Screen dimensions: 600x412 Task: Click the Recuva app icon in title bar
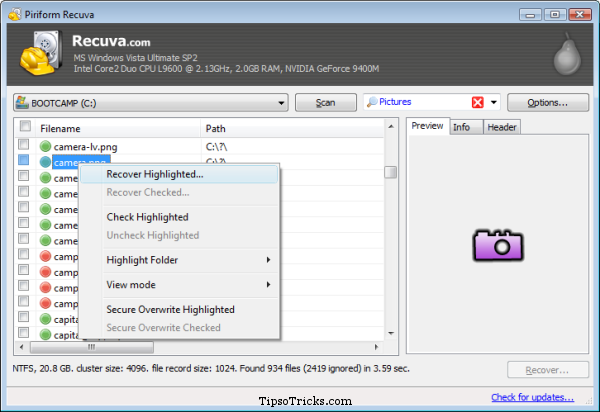pyautogui.click(x=15, y=15)
